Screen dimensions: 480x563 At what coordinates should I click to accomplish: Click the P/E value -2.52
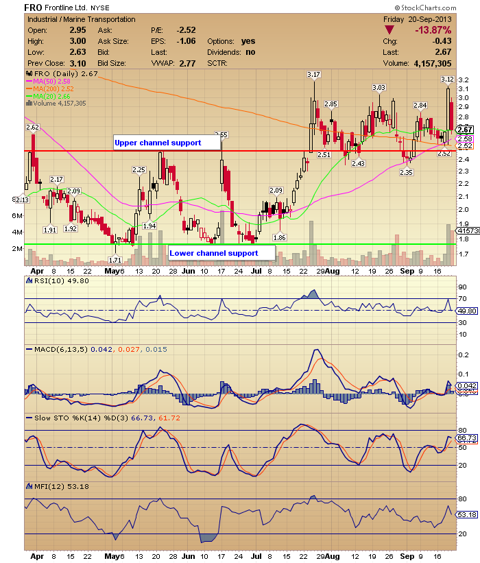pos(186,30)
